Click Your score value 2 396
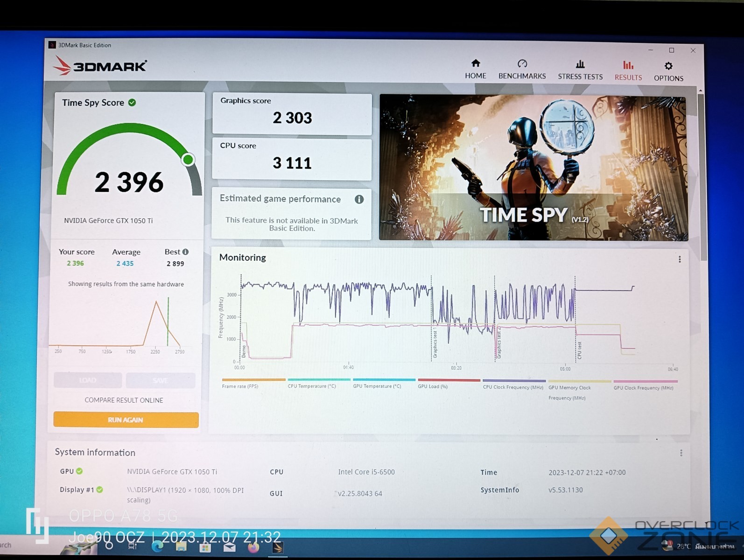The width and height of the screenshot is (744, 560). 75,263
